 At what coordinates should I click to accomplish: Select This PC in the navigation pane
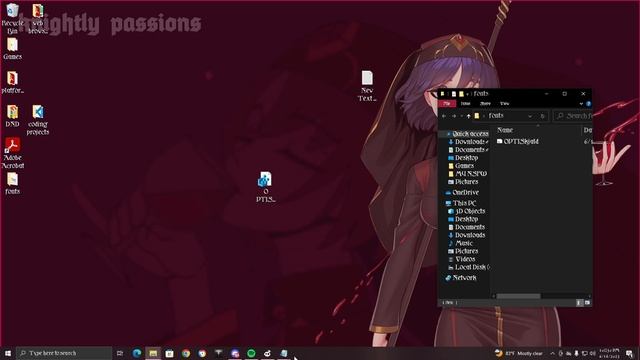pyautogui.click(x=461, y=203)
